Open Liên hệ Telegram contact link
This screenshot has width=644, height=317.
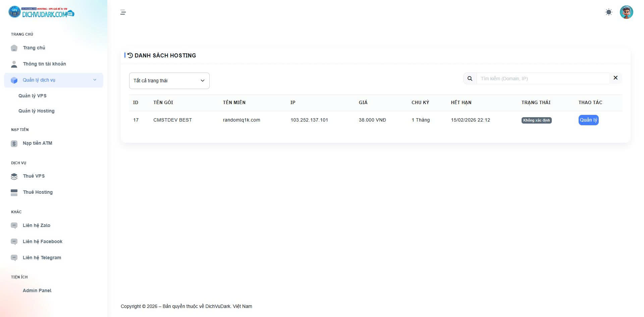coord(42,258)
